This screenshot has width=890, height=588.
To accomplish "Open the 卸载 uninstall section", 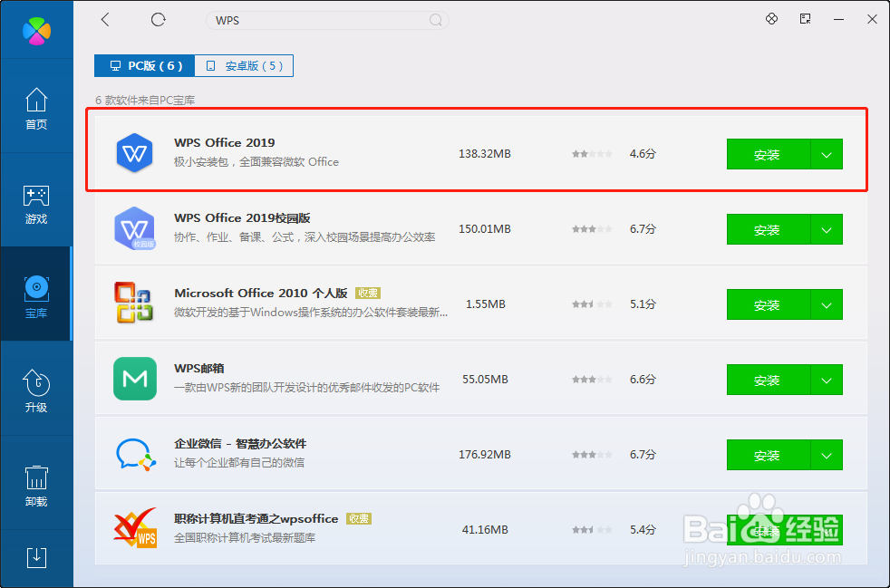I will (36, 486).
